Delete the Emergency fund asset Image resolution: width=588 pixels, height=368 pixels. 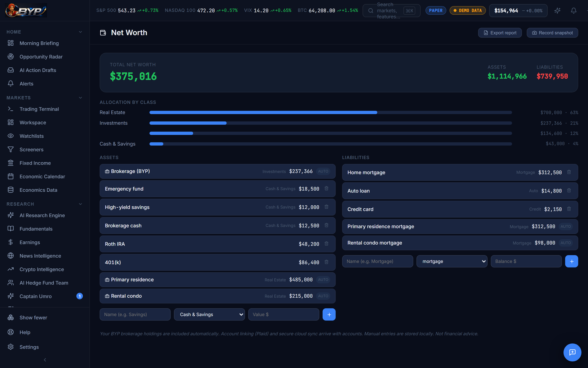point(326,188)
